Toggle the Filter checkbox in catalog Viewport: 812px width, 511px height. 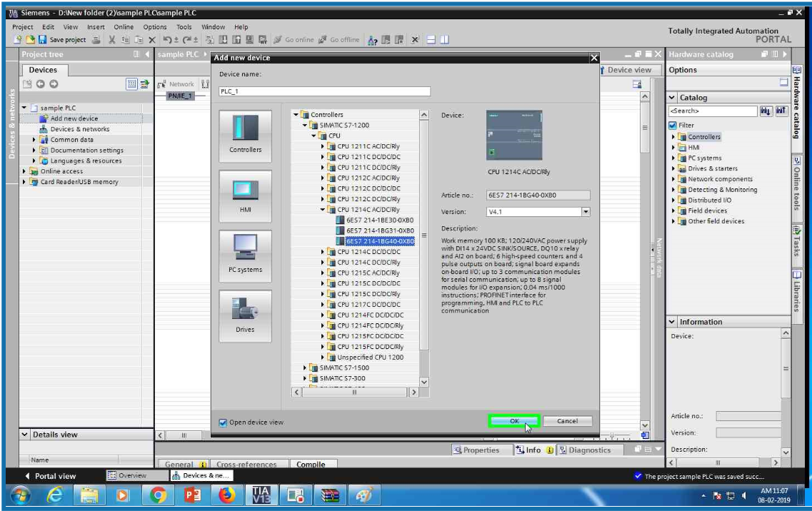point(673,126)
